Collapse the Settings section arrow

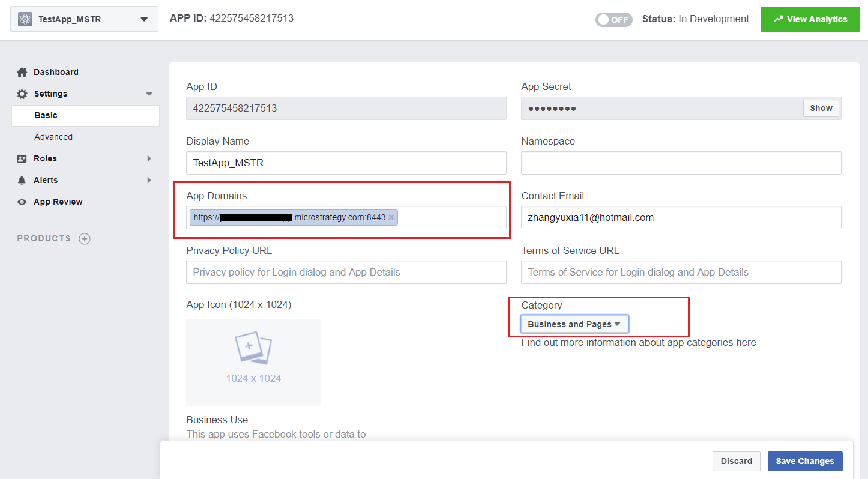(149, 94)
